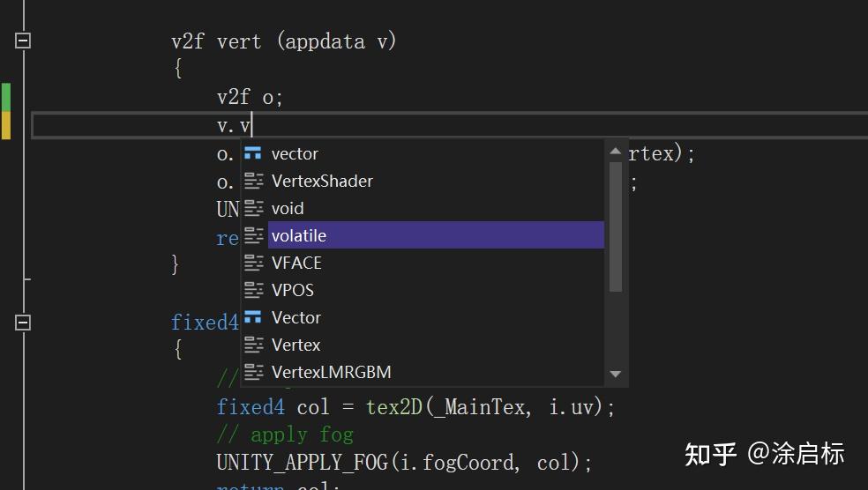
Task: Click the keyword icon beside void
Action: click(253, 208)
